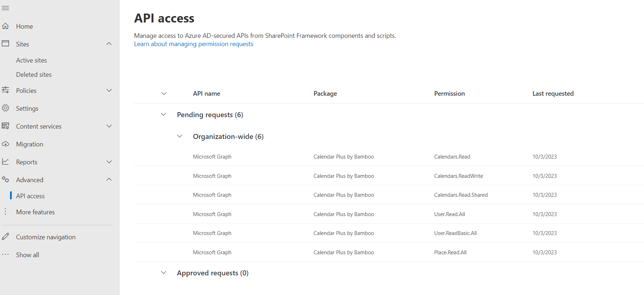Click Calendar Plus by Bamboo in Place.Read.All row
The width and height of the screenshot is (644, 295).
click(x=344, y=252)
